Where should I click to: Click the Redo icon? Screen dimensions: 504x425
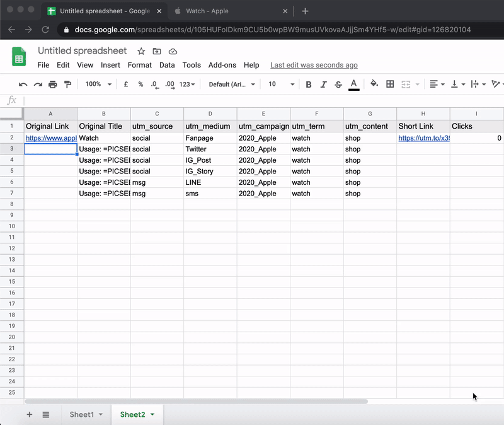[38, 84]
